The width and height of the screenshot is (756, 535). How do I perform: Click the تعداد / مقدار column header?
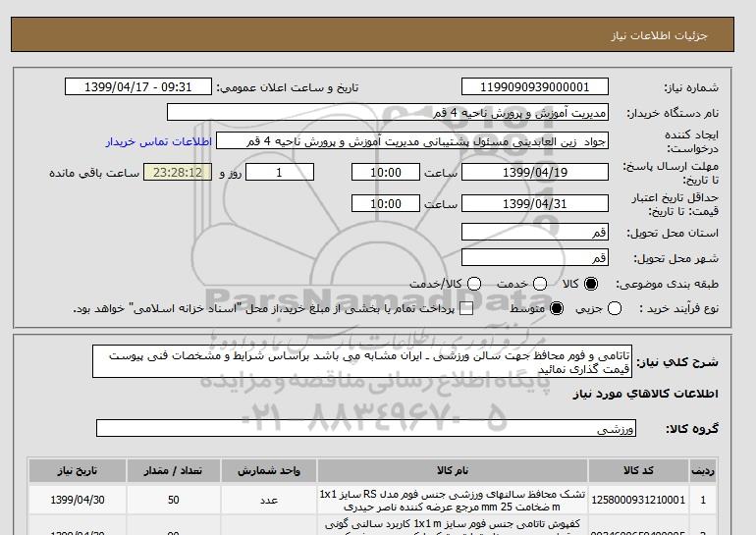[174, 471]
